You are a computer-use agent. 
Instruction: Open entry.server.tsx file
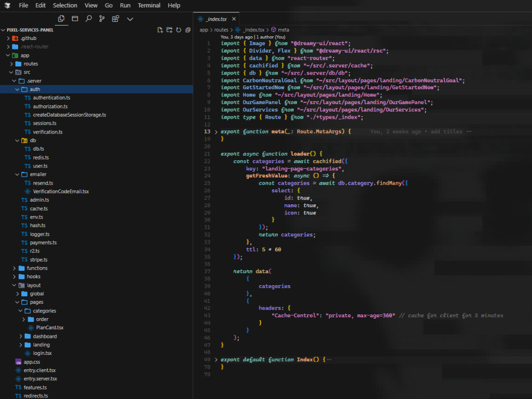pyautogui.click(x=40, y=379)
